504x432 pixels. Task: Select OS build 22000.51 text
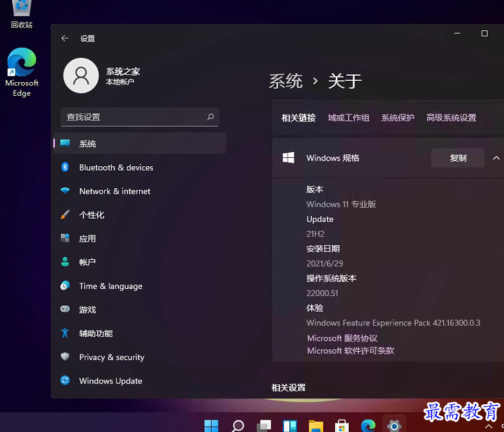pyautogui.click(x=322, y=293)
